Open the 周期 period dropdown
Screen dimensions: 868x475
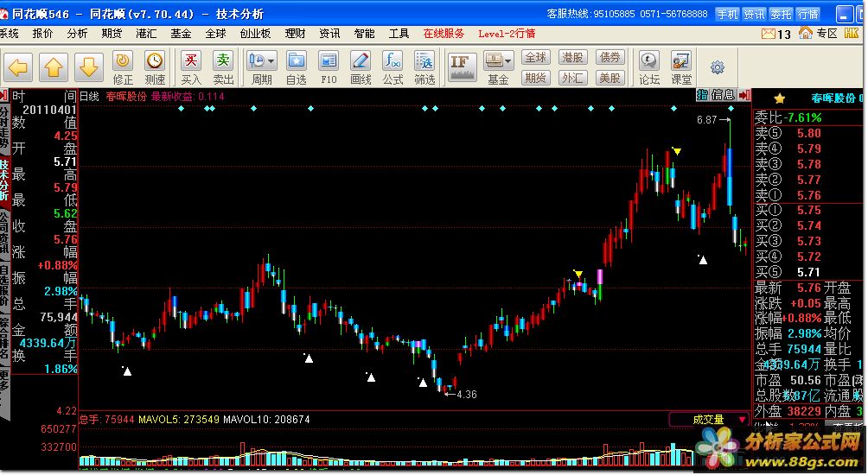(x=262, y=68)
